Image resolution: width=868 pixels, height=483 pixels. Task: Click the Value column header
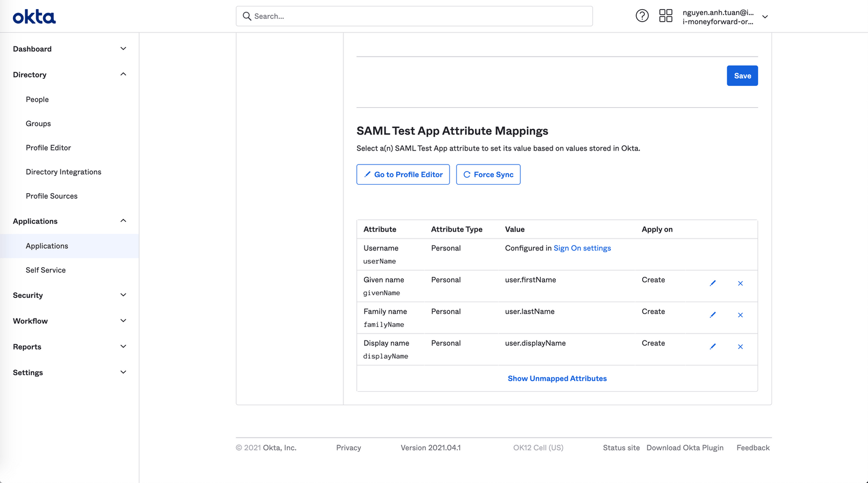515,229
